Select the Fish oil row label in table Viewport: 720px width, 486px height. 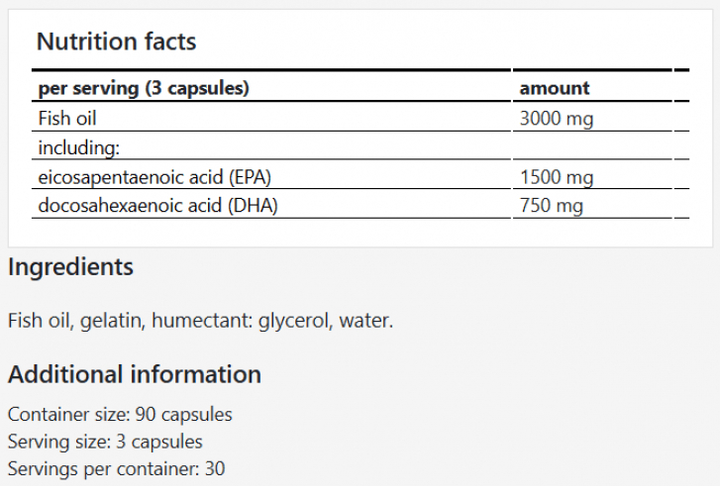tap(67, 118)
